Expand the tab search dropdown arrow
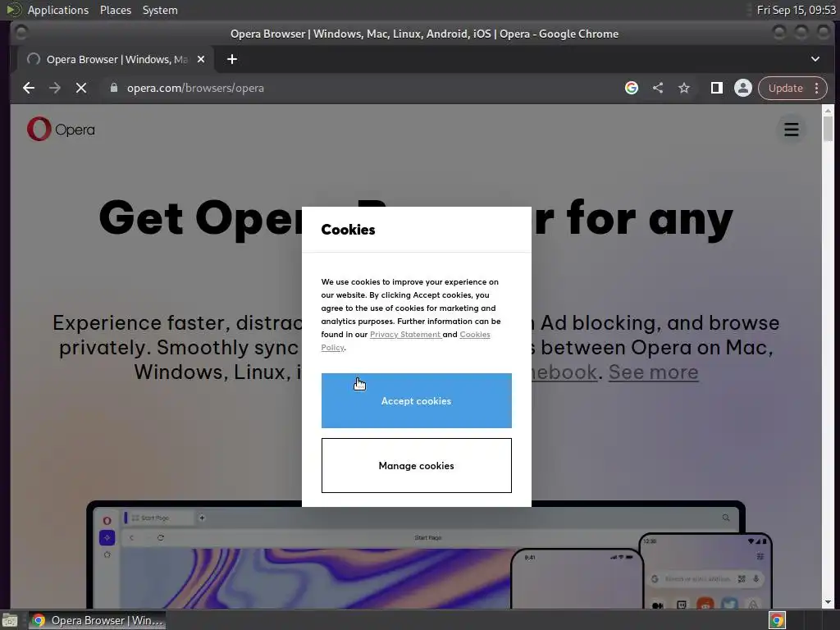This screenshot has height=630, width=840. [x=815, y=59]
